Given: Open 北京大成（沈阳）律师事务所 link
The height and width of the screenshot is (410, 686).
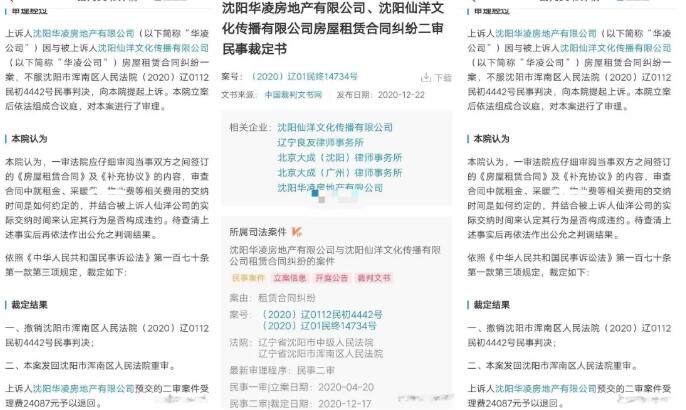Looking at the screenshot, I should [340, 158].
